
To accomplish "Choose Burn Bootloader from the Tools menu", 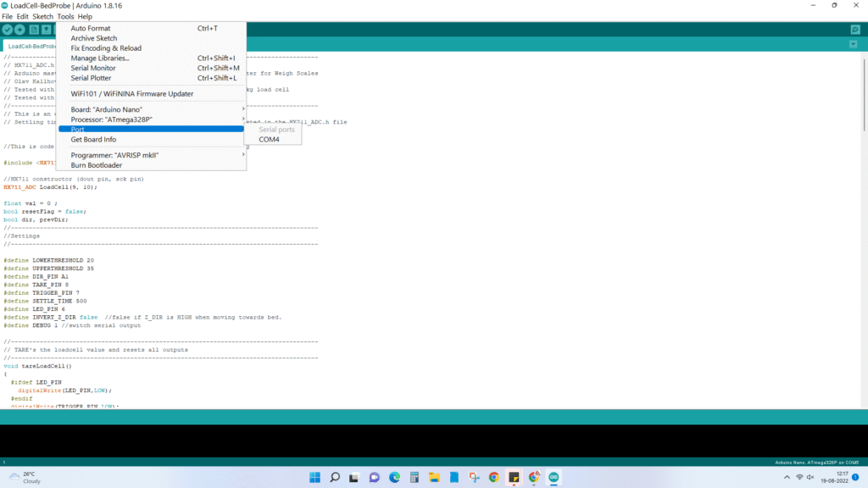I will [97, 165].
